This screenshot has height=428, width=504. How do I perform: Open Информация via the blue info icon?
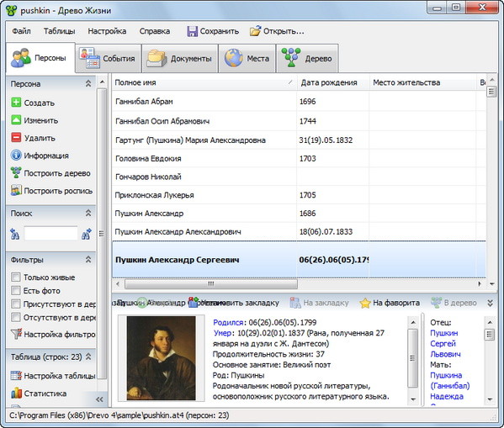coord(16,156)
